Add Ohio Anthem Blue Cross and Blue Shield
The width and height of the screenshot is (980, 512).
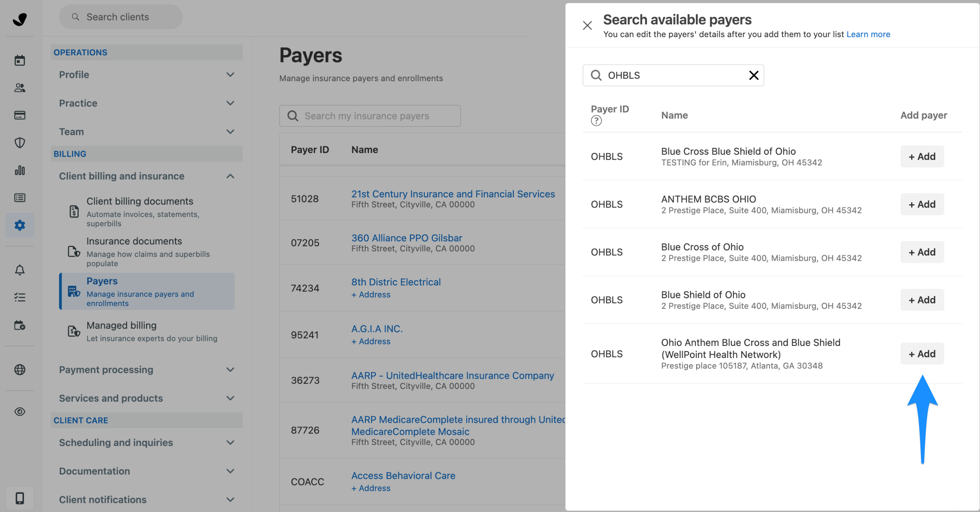click(x=922, y=354)
